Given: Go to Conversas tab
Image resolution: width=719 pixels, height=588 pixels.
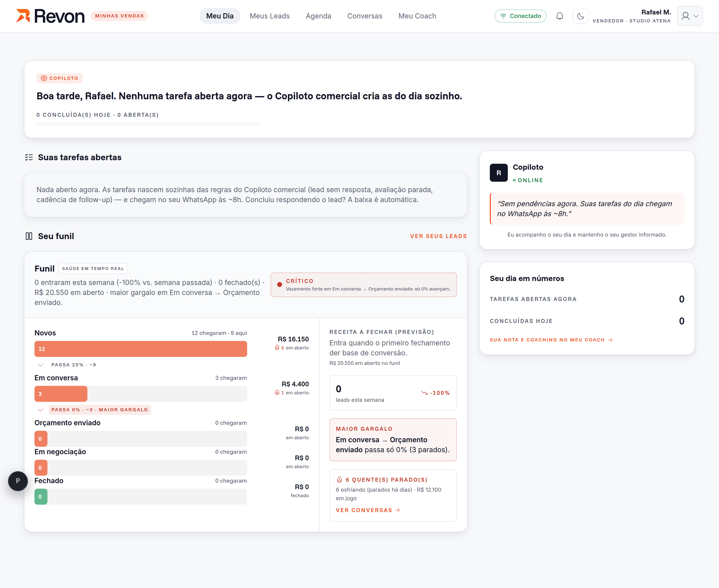Looking at the screenshot, I should [364, 16].
